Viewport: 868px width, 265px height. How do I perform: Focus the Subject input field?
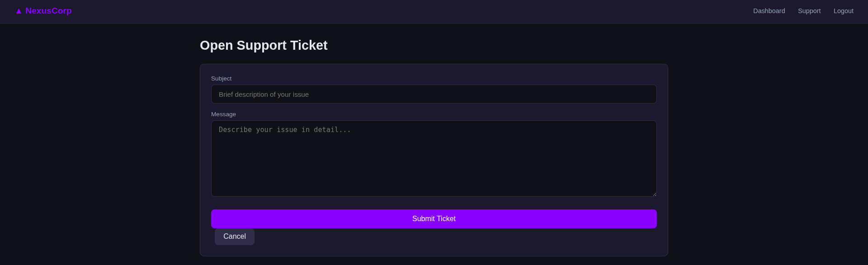(434, 94)
